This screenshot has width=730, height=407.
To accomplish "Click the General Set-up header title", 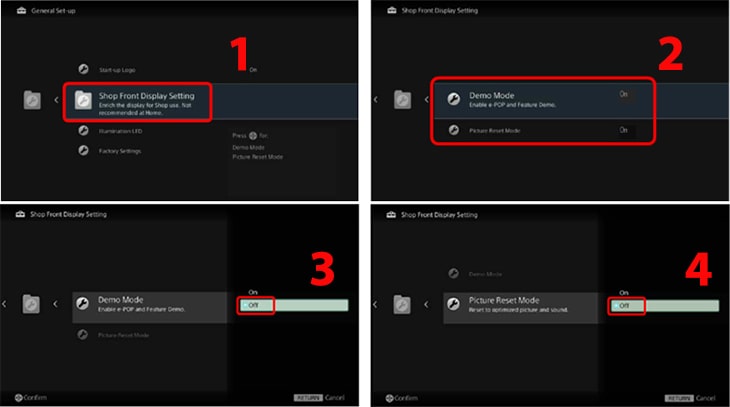I will [x=53, y=11].
